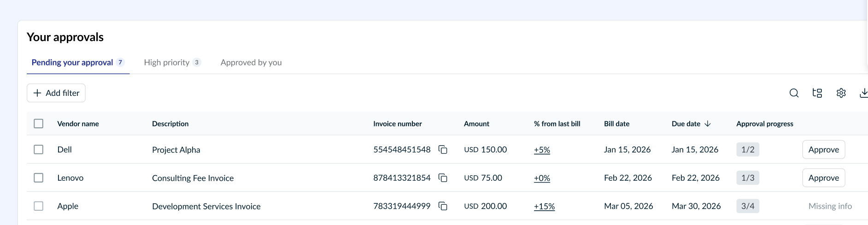Copy Lenovo invoice number 878413321854
This screenshot has height=225, width=868.
443,178
